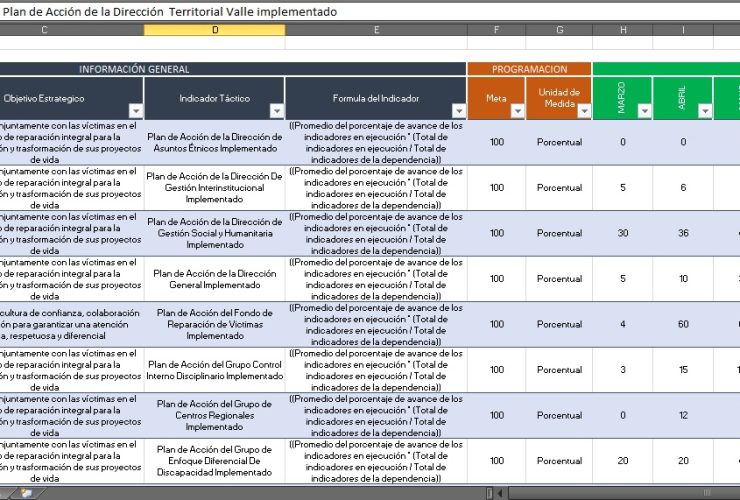Select the MARZO header cell
The width and height of the screenshot is (740, 500).
point(623,98)
